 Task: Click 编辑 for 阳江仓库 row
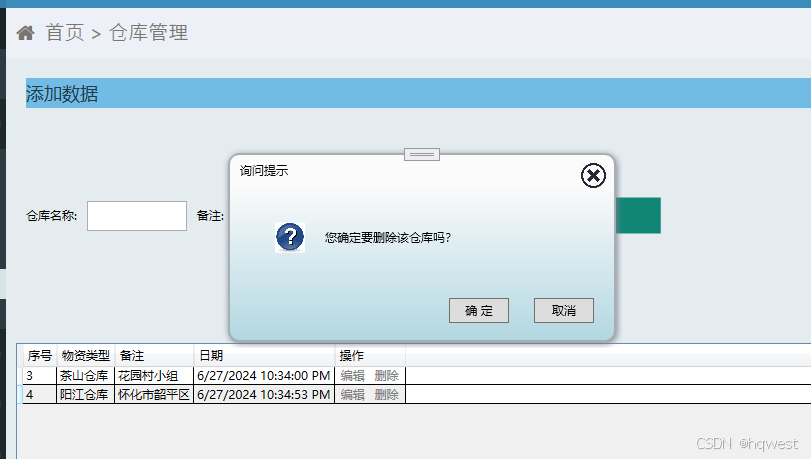pos(353,395)
